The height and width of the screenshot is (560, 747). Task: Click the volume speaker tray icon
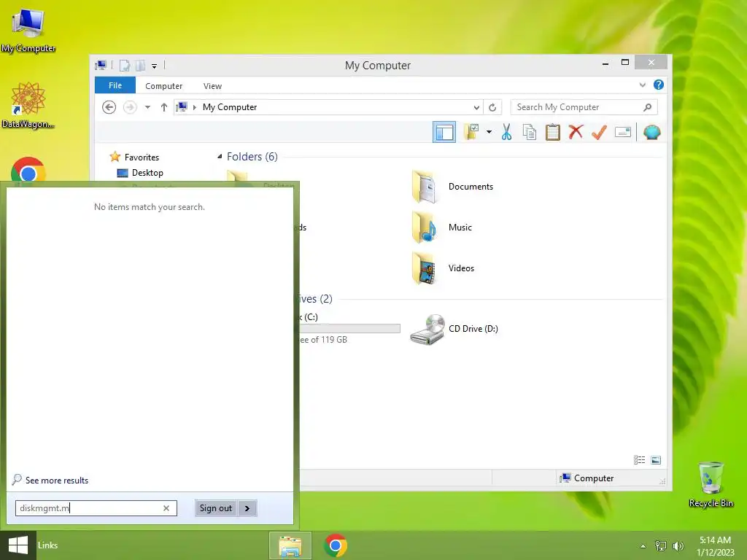(678, 546)
